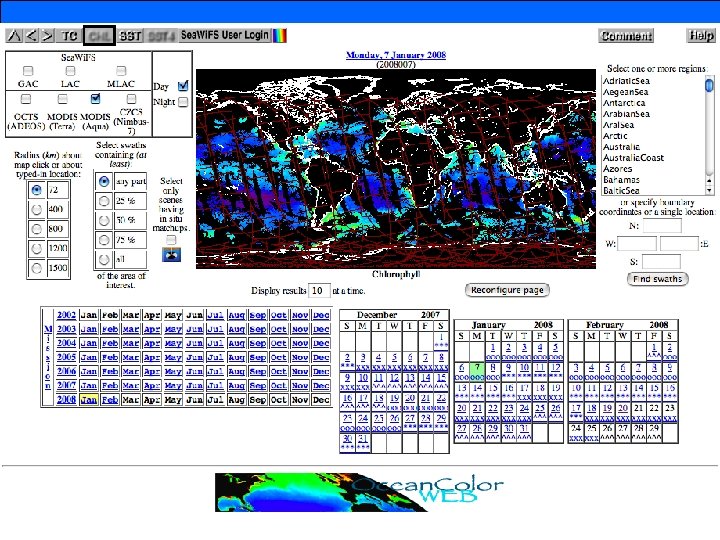Click the Display results count field
720x540 pixels.
pos(319,291)
